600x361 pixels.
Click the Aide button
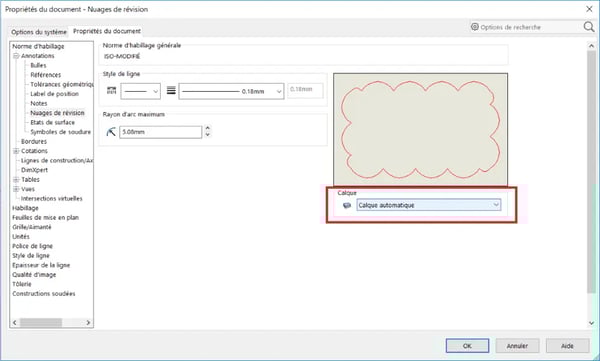pyautogui.click(x=567, y=346)
